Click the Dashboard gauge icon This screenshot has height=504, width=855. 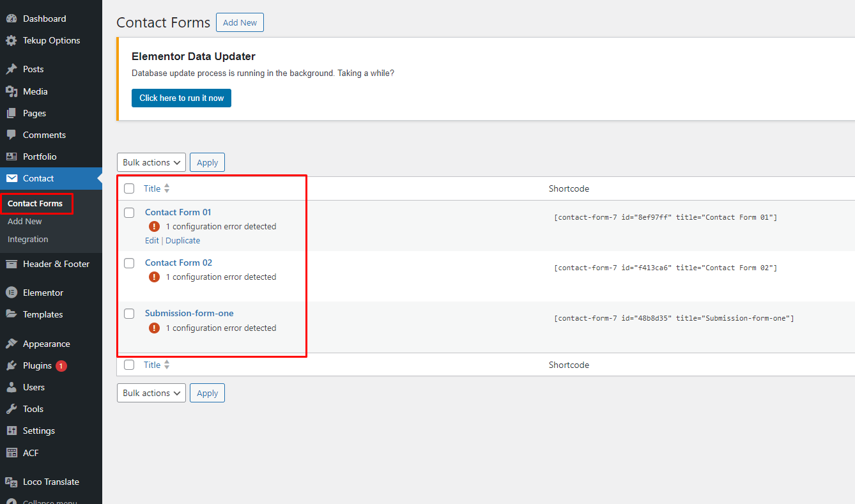(x=12, y=19)
